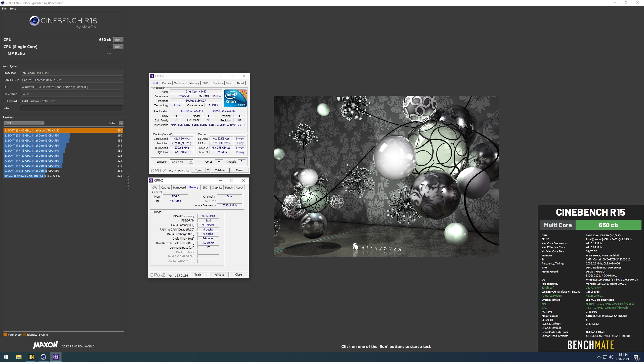Select ranking row 2C/4T @ 5.28 GHz
The height and width of the screenshot is (362, 644).
pos(63,146)
